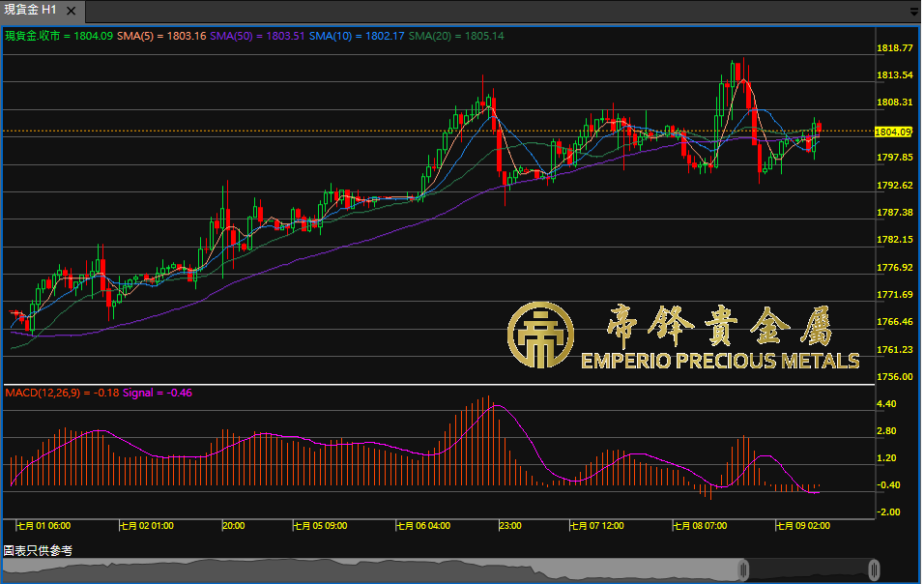This screenshot has width=924, height=584.
Task: Grab the right handle of range navigator
Action: [874, 569]
